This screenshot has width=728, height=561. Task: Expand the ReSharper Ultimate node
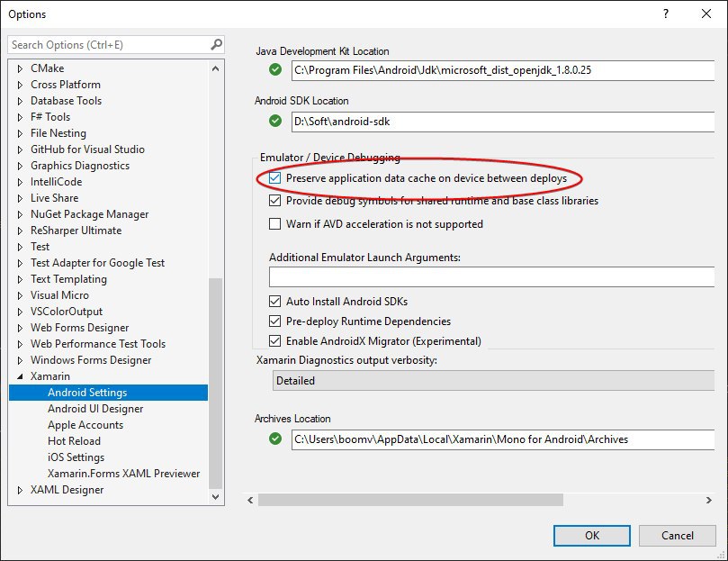20,231
